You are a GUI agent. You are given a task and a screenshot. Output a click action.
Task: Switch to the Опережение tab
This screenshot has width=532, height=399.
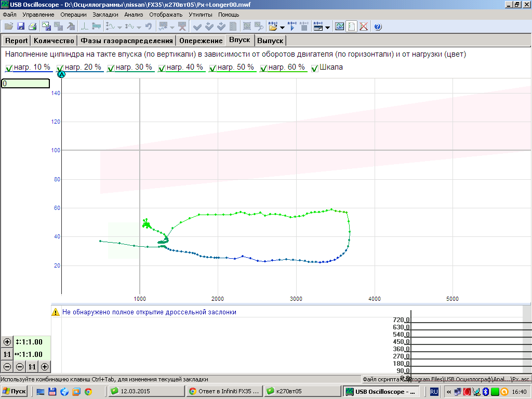(201, 41)
